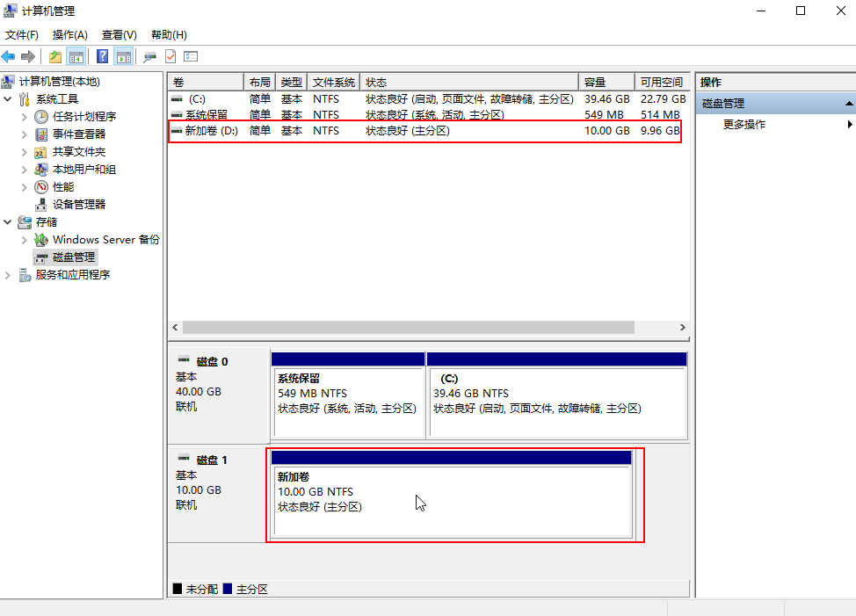The width and height of the screenshot is (856, 616).
Task: Click 更多操作 in the actions pane
Action: point(744,125)
